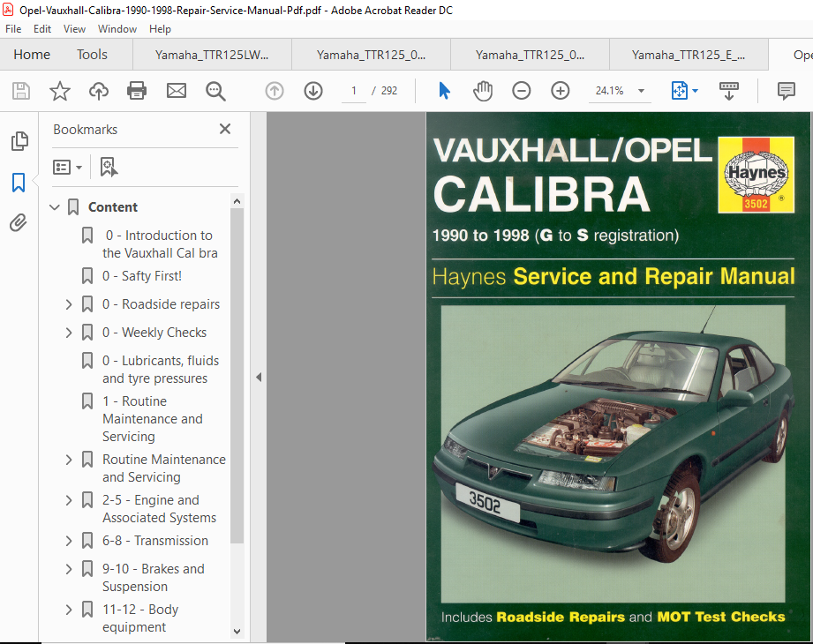Open Lubricants, fluids and tyre pressures bookmark
813x644 pixels.
tap(161, 370)
